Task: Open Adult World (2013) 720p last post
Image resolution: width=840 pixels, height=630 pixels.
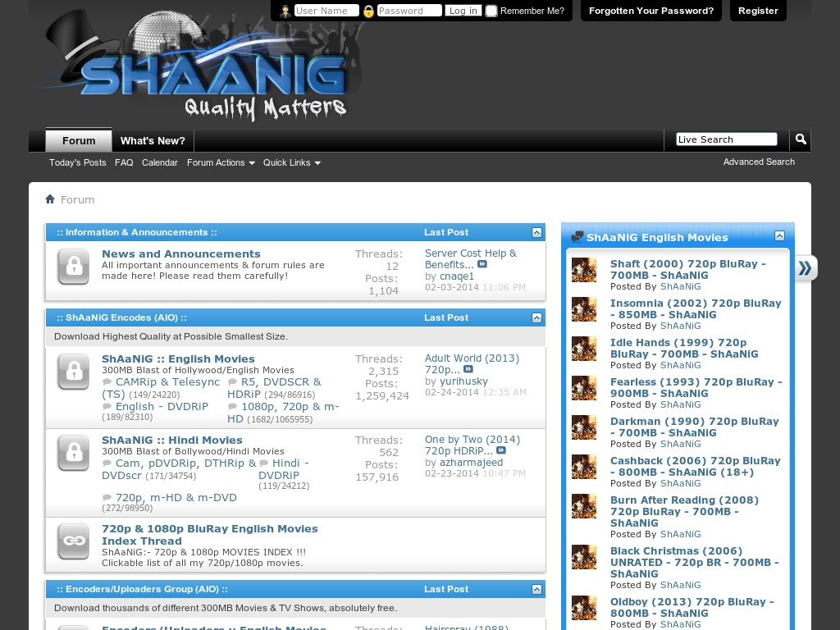Action: pyautogui.click(x=472, y=363)
